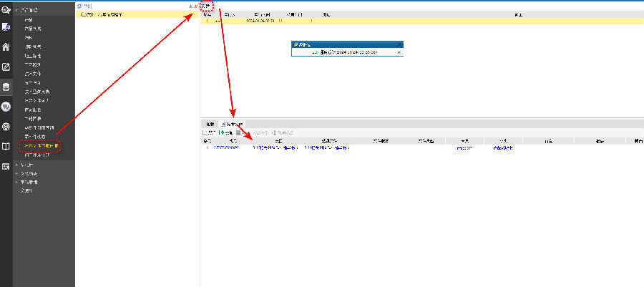Click the blue person-document icon in left rail
The width and height of the screenshot is (644, 287).
click(x=6, y=27)
